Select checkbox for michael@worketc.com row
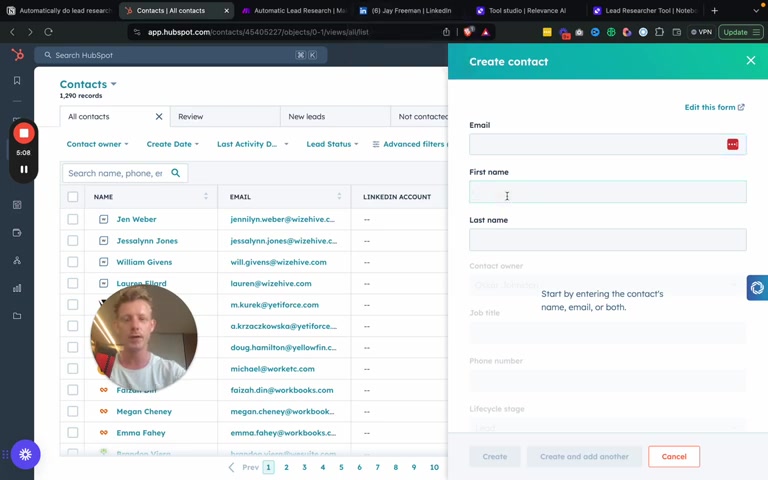Screen dimensions: 768x480 click(x=72, y=369)
